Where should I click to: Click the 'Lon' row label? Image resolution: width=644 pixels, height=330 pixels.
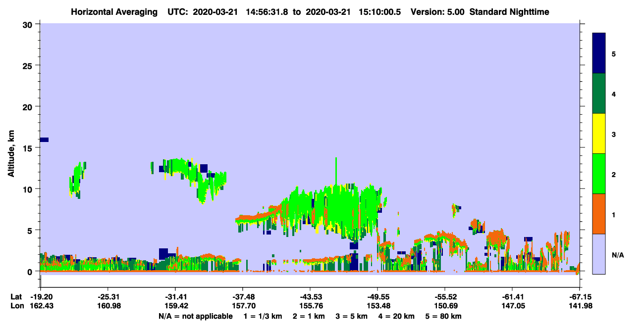tap(16, 306)
